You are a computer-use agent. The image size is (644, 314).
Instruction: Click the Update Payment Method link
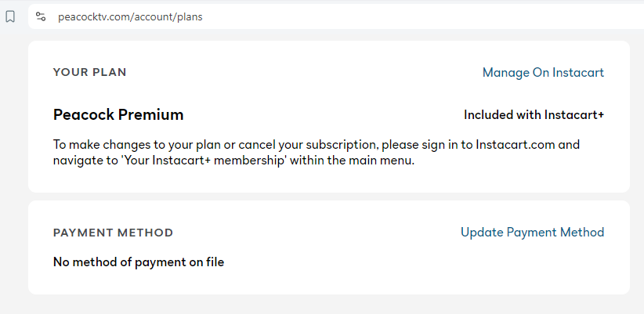(532, 233)
